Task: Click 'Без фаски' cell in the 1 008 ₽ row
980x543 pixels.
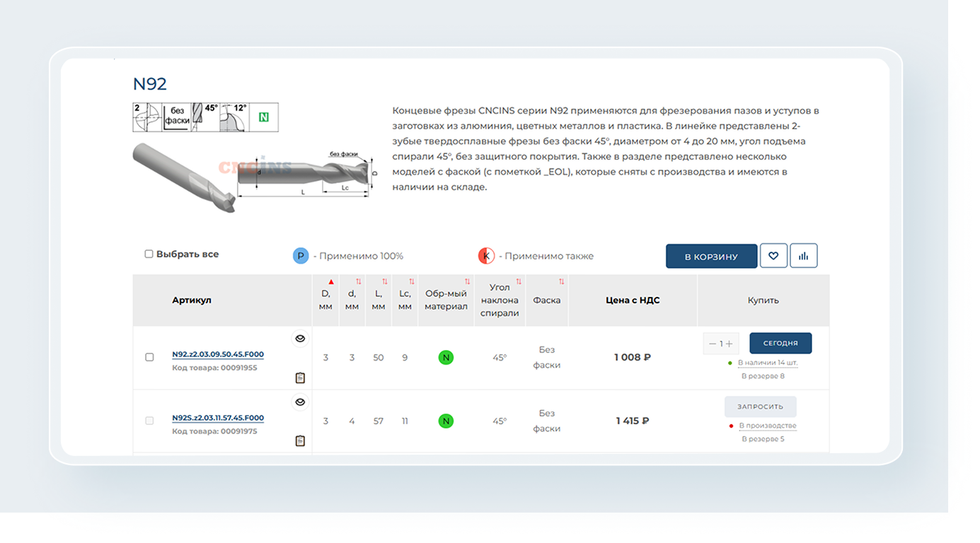Action: click(547, 358)
